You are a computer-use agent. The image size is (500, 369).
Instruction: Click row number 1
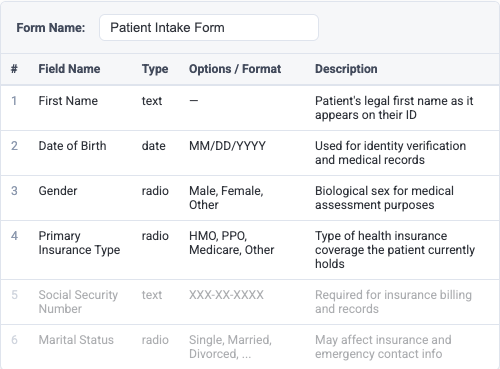coord(14,101)
